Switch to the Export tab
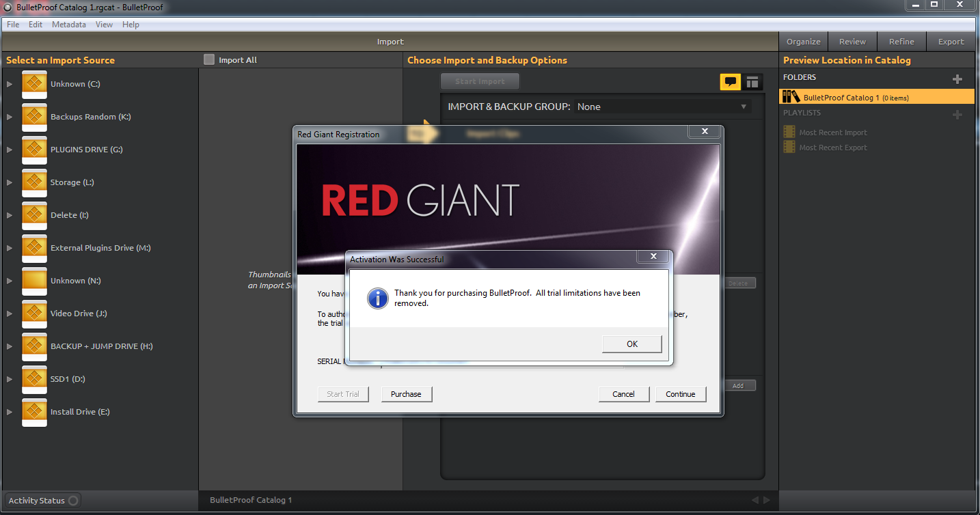 point(951,42)
